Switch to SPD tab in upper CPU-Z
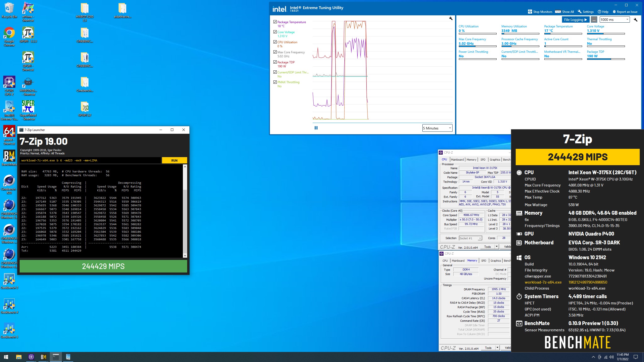644x362 pixels. coord(483,160)
